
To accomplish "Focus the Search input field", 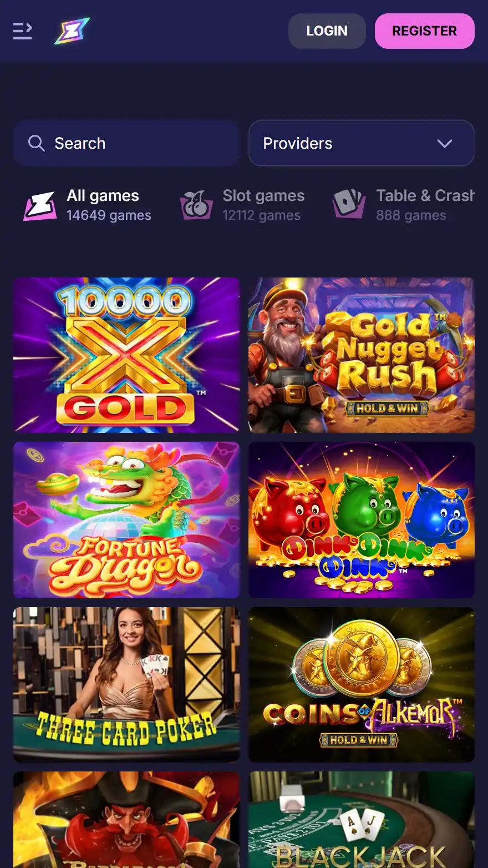I will pyautogui.click(x=126, y=143).
